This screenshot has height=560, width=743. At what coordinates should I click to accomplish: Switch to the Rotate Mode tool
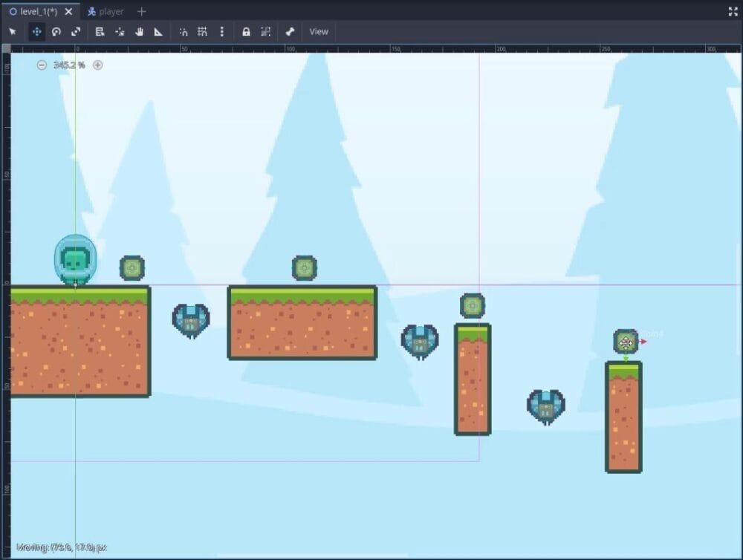[x=56, y=32]
